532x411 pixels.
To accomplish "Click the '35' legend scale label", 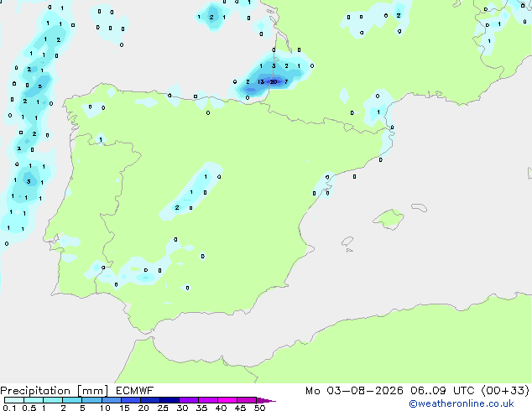I will (x=201, y=408).
